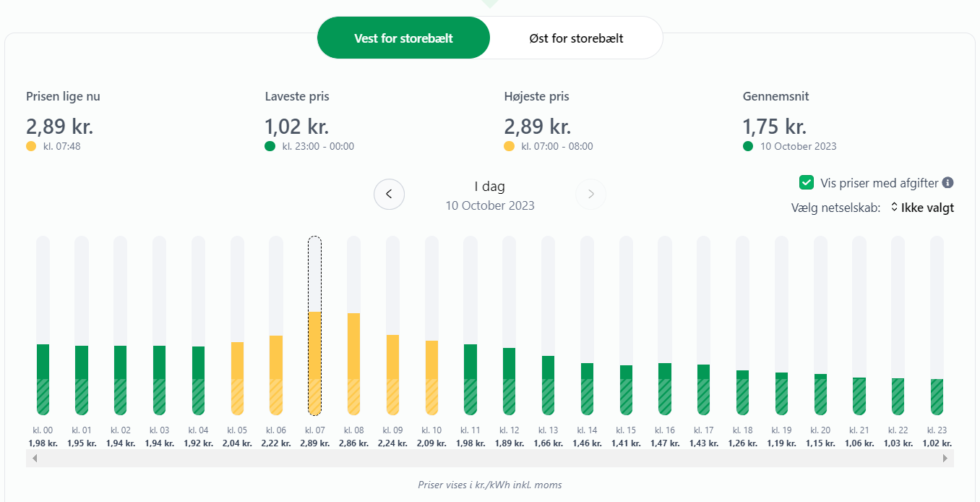Screen dimensions: 980x502
Task: Click the next day right arrow button
Action: 590,194
